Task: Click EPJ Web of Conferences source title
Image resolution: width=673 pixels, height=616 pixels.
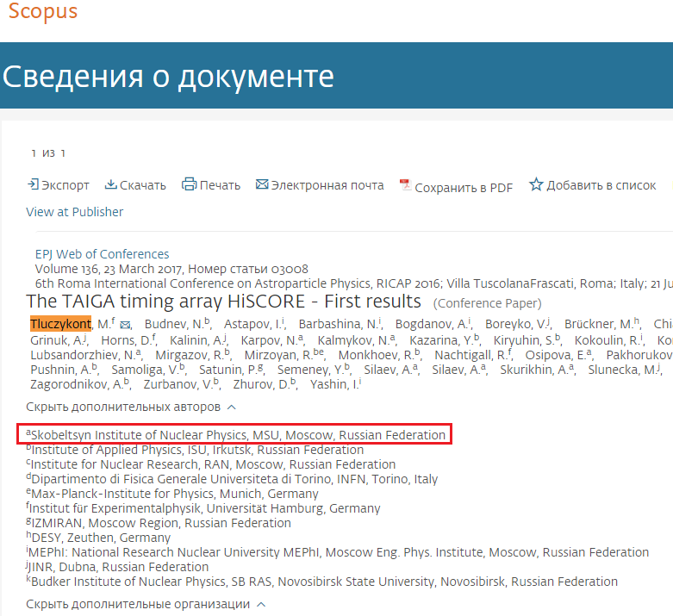Action: (102, 254)
